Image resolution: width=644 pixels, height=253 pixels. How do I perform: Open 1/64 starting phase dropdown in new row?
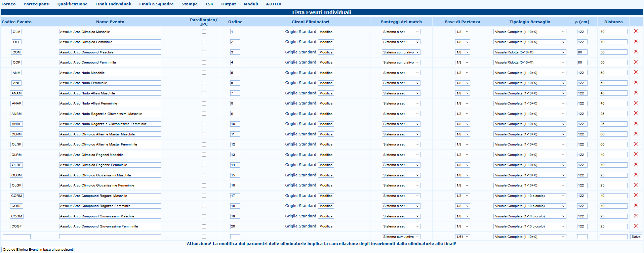coord(462,237)
